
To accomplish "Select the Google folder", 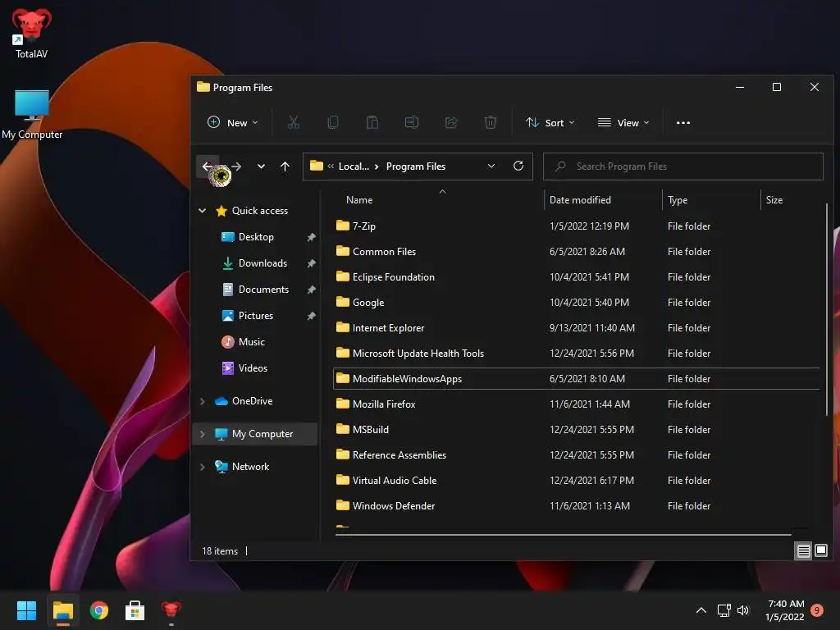I will click(x=576, y=302).
